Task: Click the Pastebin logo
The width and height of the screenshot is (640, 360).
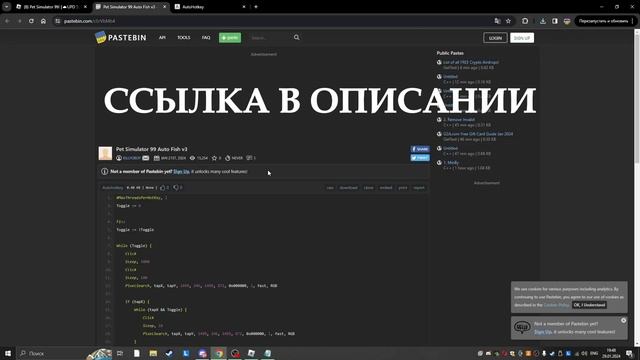Action: [x=120, y=38]
